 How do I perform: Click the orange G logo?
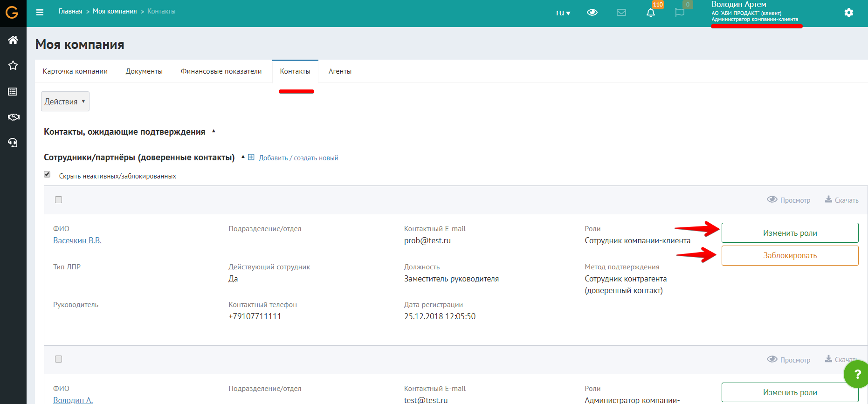coord(12,12)
